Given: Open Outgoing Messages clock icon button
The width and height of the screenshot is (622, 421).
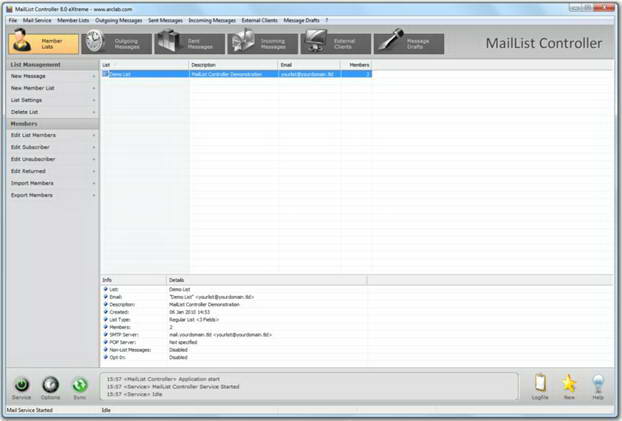Looking at the screenshot, I should (117, 43).
